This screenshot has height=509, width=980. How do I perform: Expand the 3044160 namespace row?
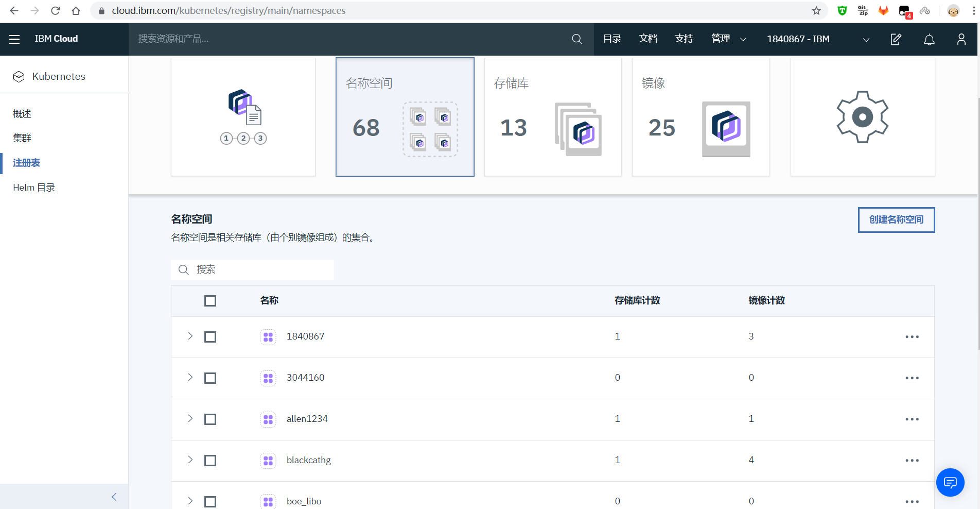click(x=190, y=377)
